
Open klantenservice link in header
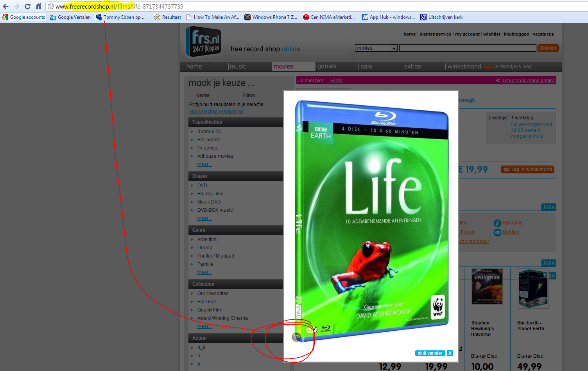coord(435,34)
